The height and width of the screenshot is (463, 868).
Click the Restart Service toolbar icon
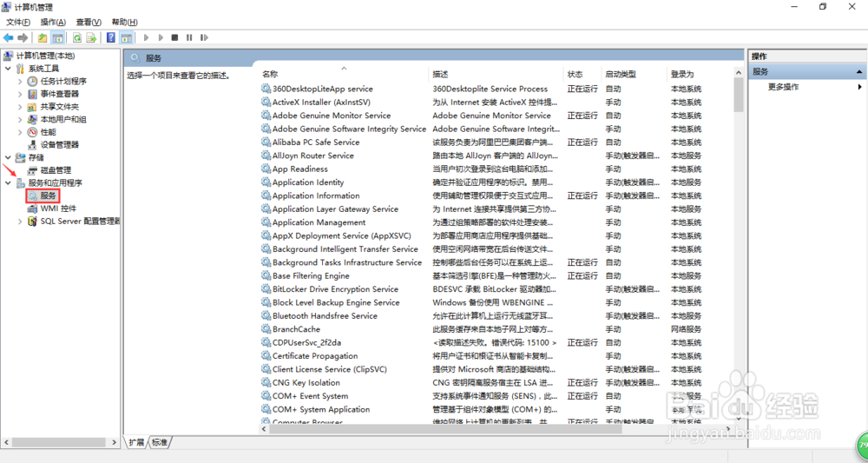204,37
